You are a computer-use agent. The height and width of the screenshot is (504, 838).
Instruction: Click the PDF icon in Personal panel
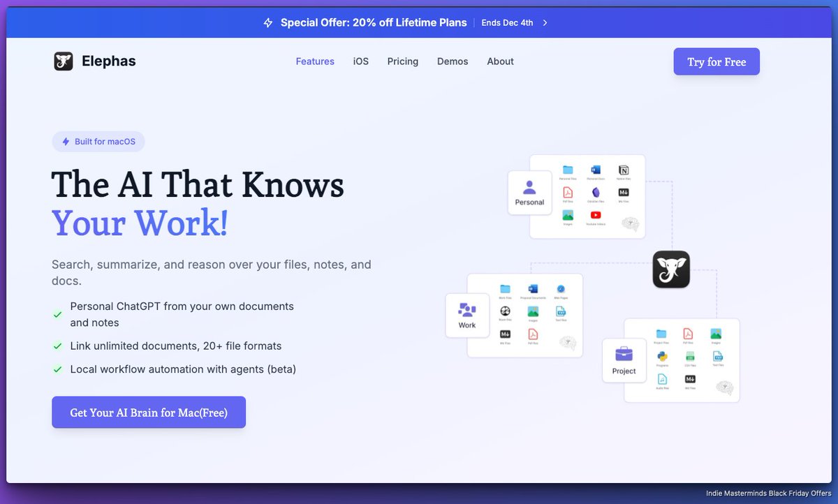point(568,193)
